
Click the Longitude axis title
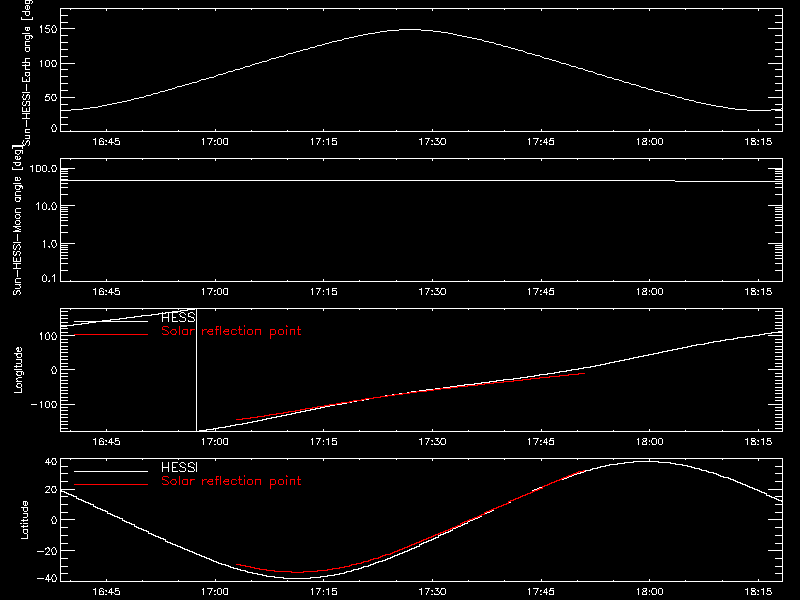click(x=18, y=370)
